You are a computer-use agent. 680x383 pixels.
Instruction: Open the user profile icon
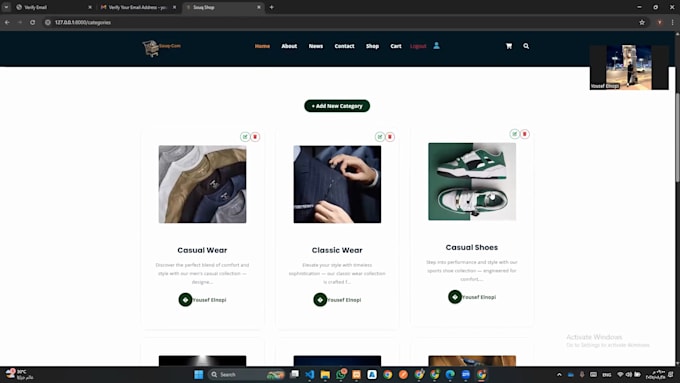(436, 46)
